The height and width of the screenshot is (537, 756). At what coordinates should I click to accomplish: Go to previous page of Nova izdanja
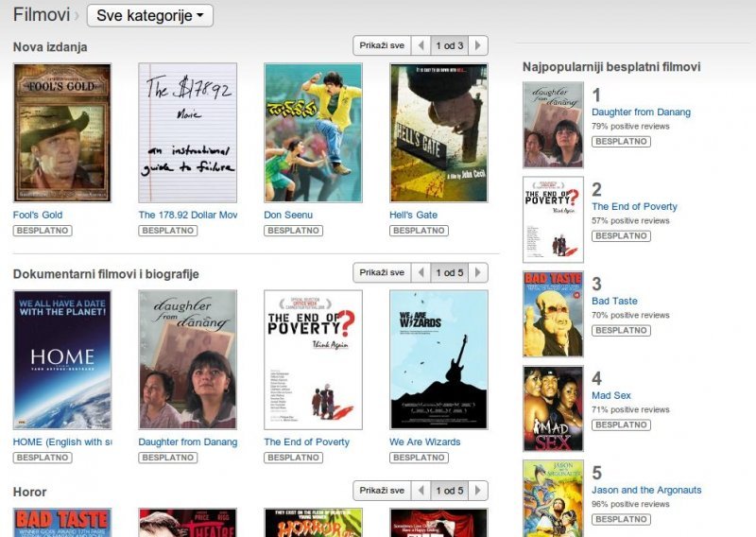point(421,45)
